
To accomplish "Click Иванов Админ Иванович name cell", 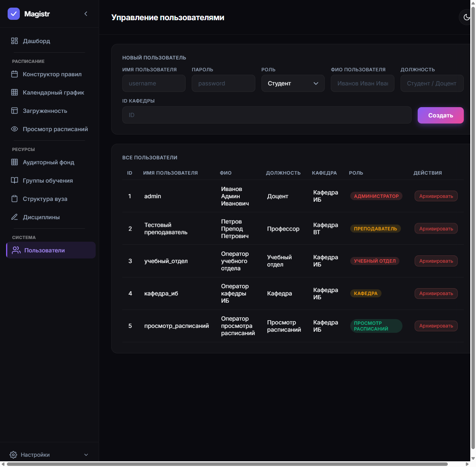I will [235, 196].
